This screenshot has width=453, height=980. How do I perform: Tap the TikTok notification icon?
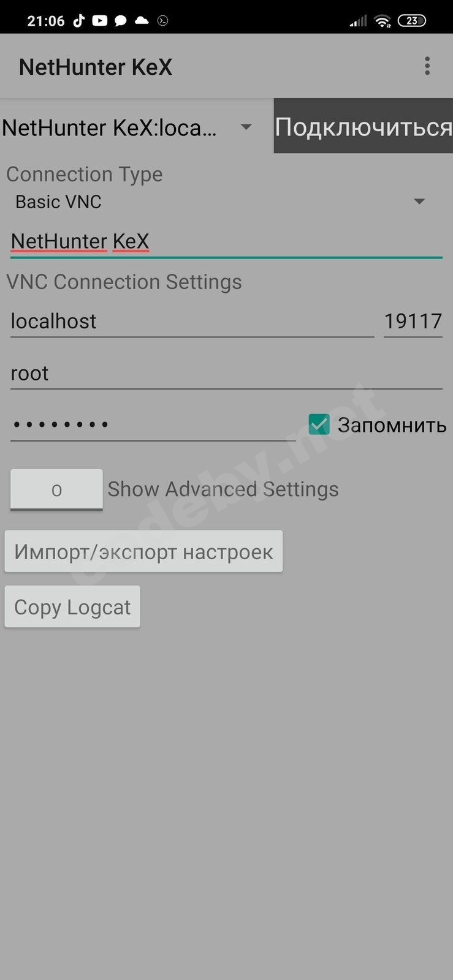(x=78, y=21)
